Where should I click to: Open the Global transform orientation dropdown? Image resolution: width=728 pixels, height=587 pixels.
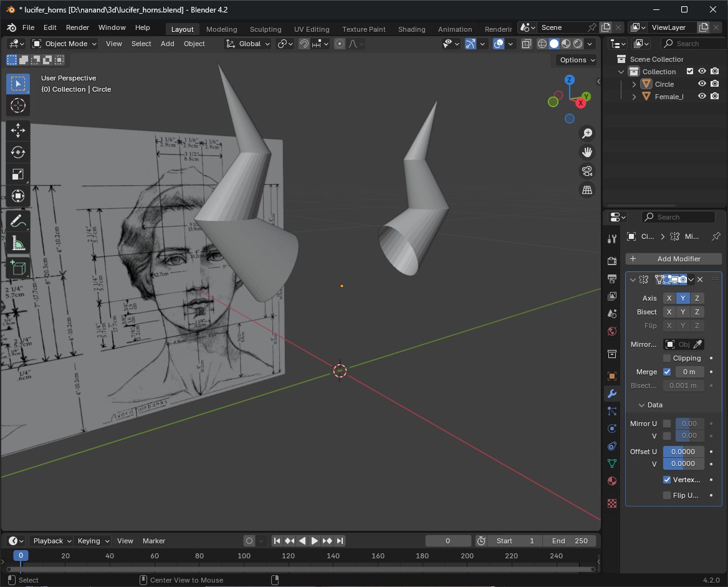[x=248, y=44]
